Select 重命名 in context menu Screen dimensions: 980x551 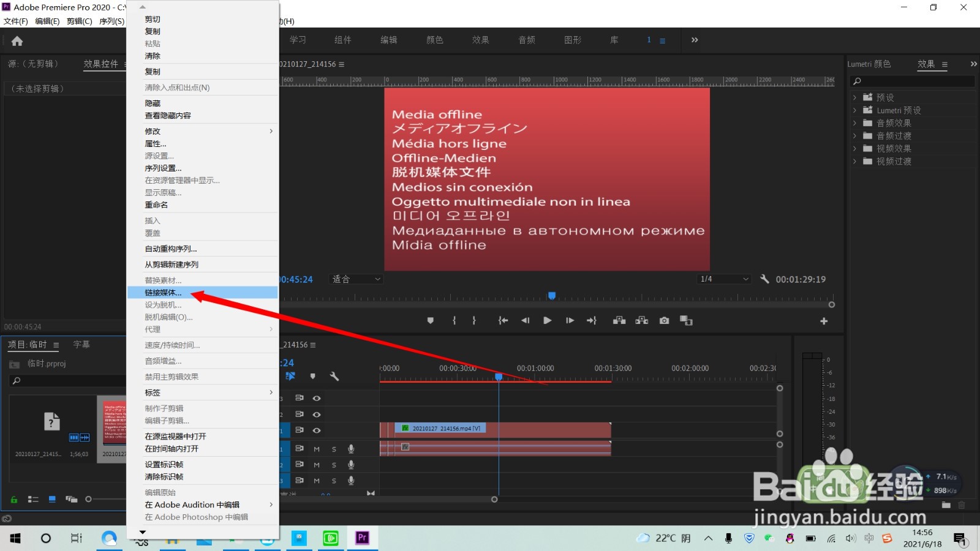tap(203, 205)
